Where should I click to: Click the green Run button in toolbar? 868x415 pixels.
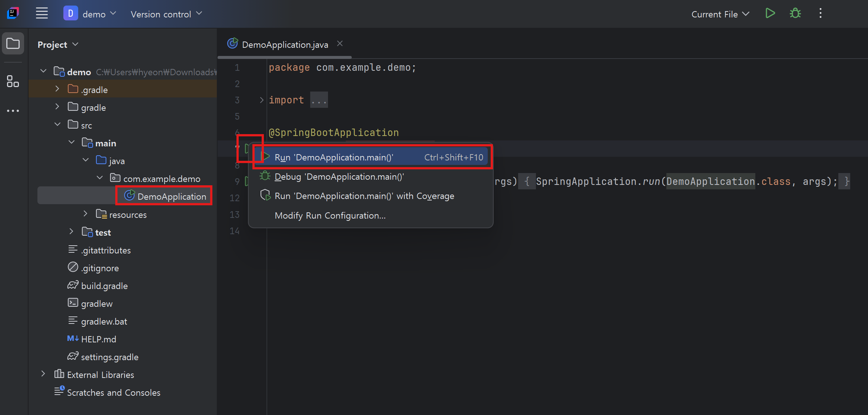pos(770,14)
